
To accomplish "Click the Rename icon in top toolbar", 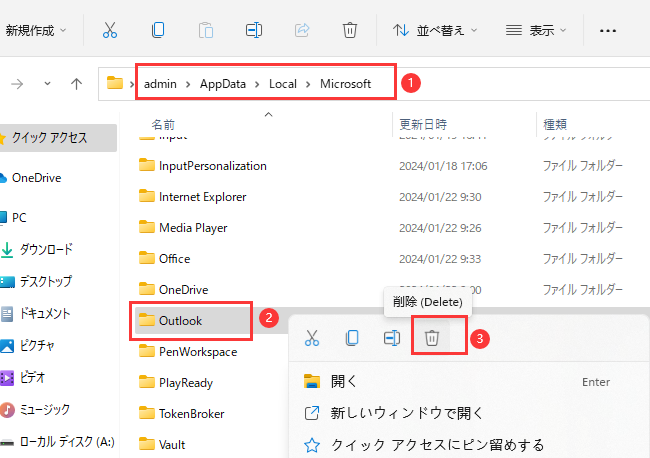I will click(254, 30).
